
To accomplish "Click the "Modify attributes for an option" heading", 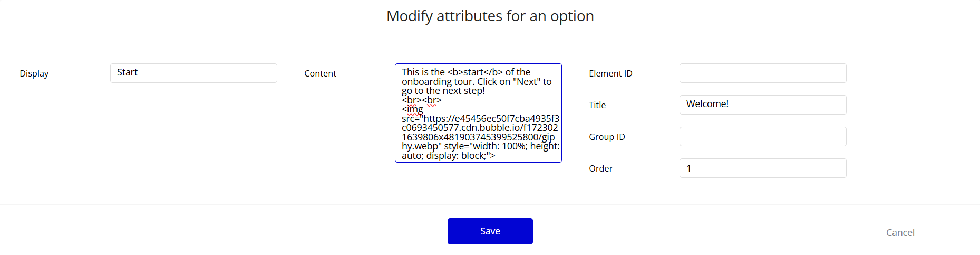I will 490,16.
